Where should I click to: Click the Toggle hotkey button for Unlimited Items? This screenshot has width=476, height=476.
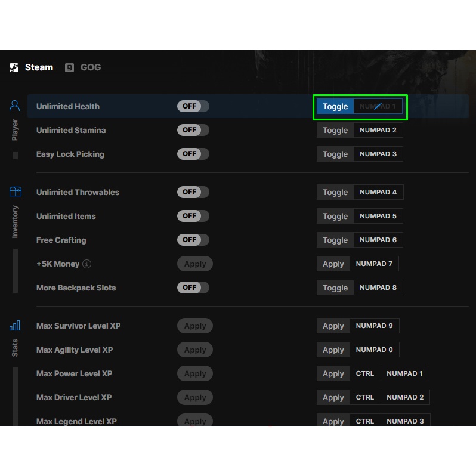335,216
